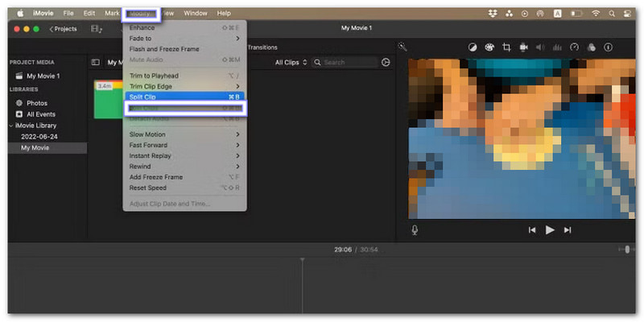Click the clip information icon
This screenshot has height=322, width=644.
[x=609, y=47]
